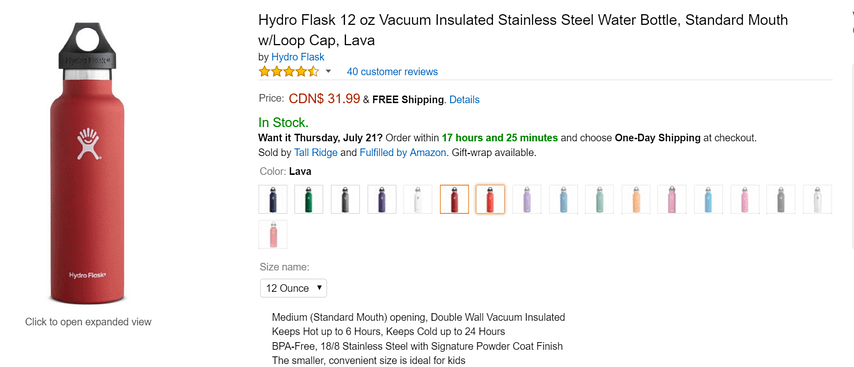Visit the Hydro Flask brand link
The height and width of the screenshot is (367, 854).
coord(298,57)
